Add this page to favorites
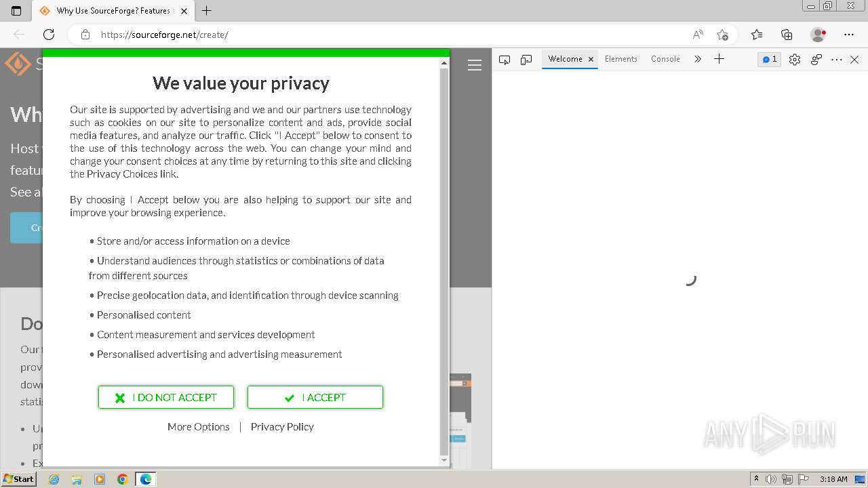Image resolution: width=868 pixels, height=488 pixels. 722,35
